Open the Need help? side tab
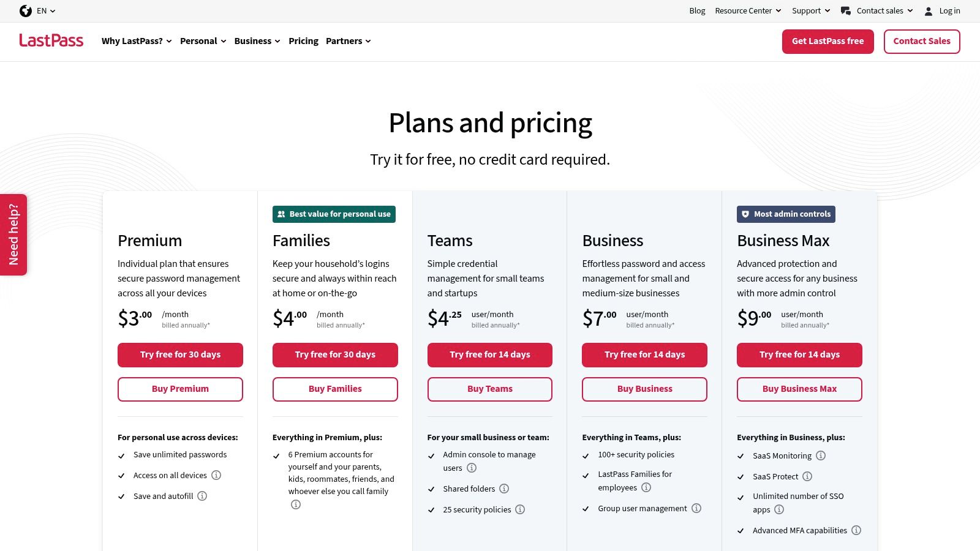This screenshot has width=980, height=551. [13, 234]
